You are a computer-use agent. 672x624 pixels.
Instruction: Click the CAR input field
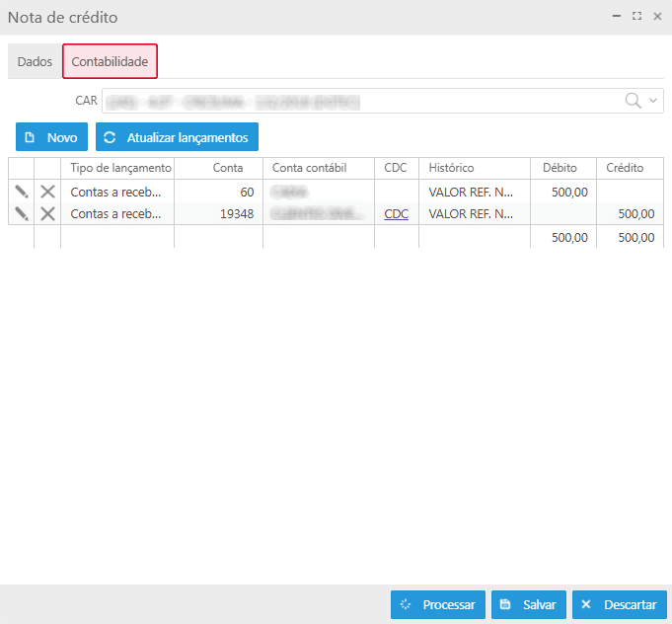[360, 101]
